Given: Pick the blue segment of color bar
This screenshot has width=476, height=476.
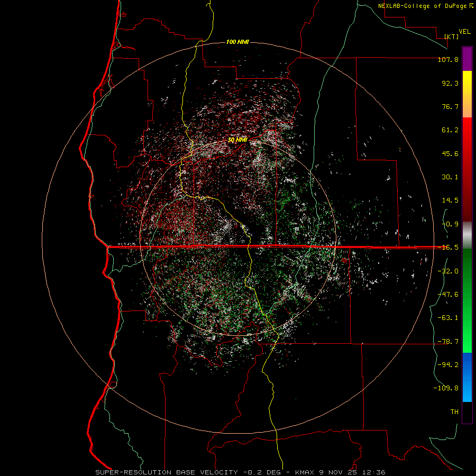Looking at the screenshot, I should pos(467,377).
